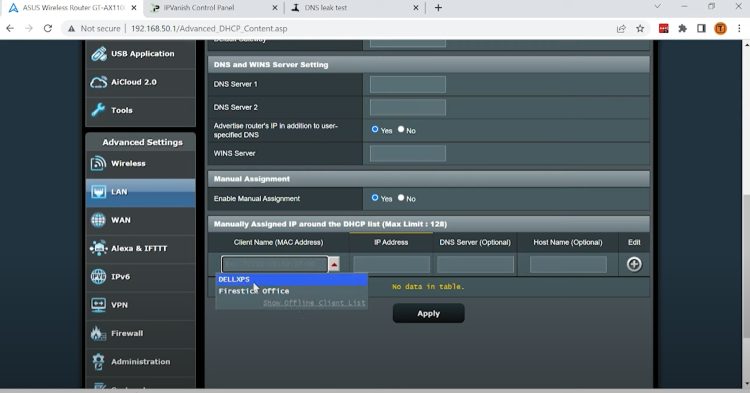Open the VPN settings icon
Screen dimensions: 750x393
pos(98,305)
